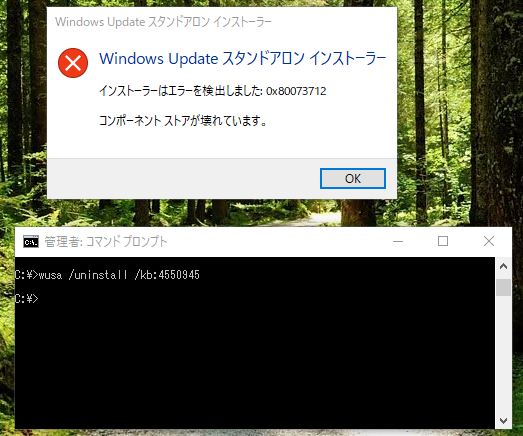Click the blue Windows Update installer heading
The image size is (523, 436).
coord(242,59)
